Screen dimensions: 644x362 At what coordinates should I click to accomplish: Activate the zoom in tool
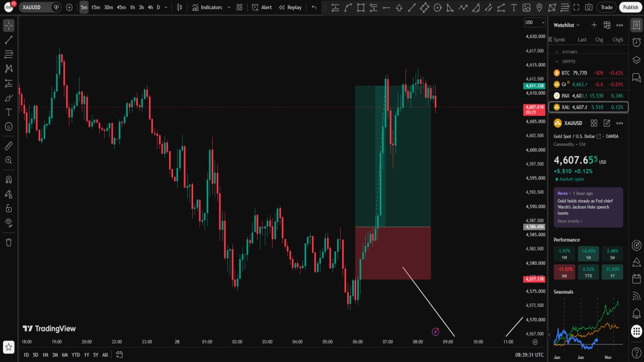click(x=9, y=160)
